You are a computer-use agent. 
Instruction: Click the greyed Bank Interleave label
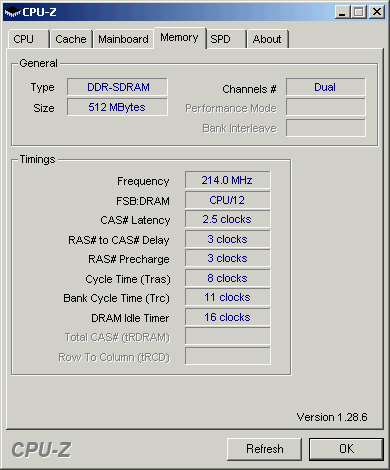240,129
